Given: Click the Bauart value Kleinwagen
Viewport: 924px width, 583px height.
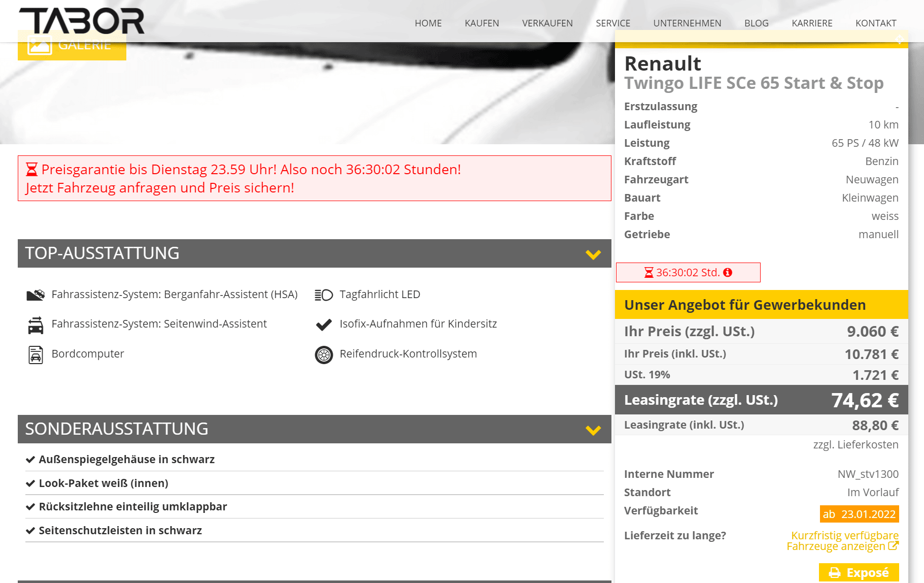Looking at the screenshot, I should 870,198.
